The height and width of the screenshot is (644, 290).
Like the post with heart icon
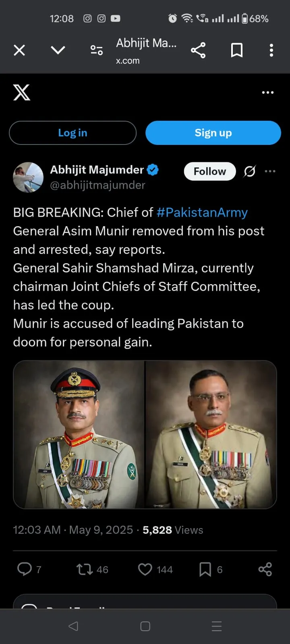tap(145, 569)
